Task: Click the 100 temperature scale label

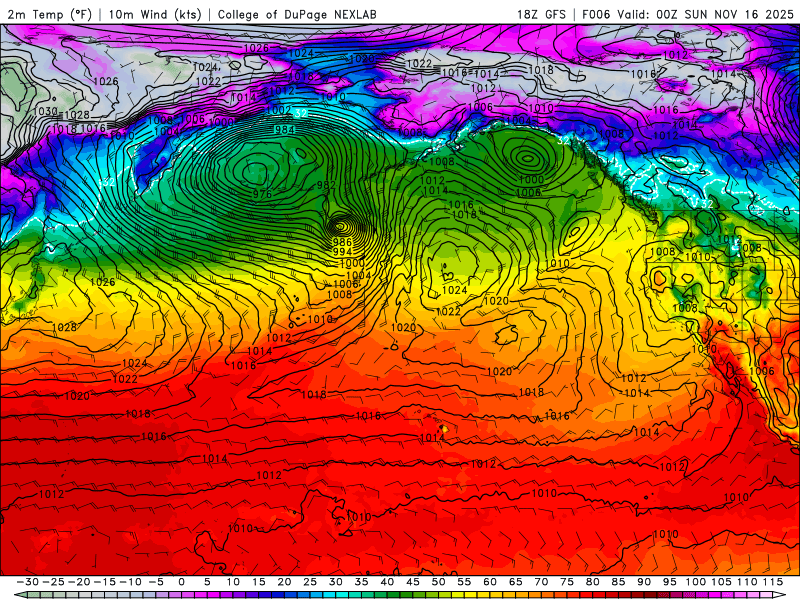Action: (x=696, y=582)
